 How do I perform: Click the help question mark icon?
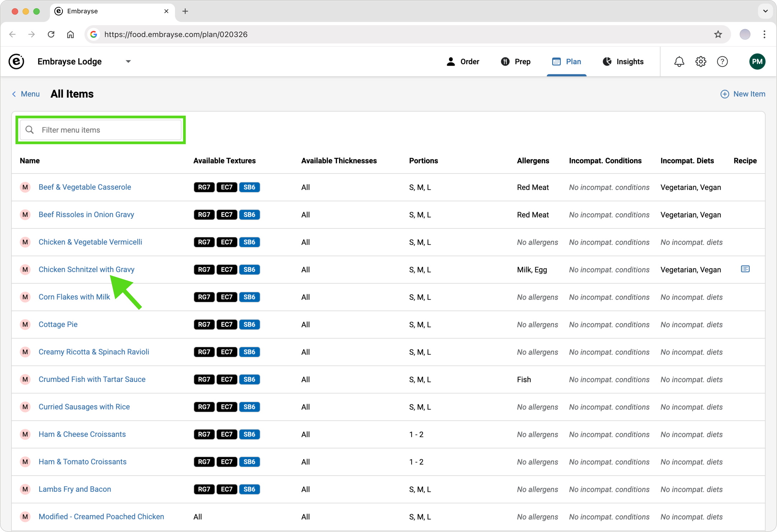(722, 62)
